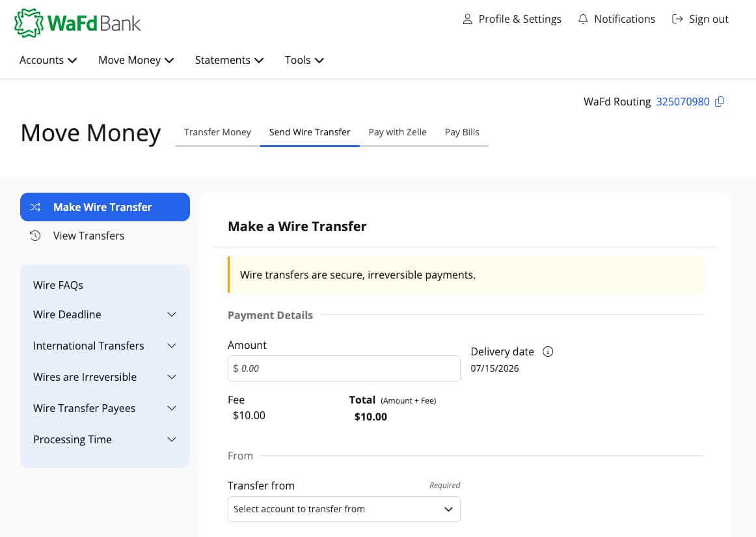Screen dimensions: 756x537
Task: Switch to the Transfer Money tab
Action: (217, 132)
